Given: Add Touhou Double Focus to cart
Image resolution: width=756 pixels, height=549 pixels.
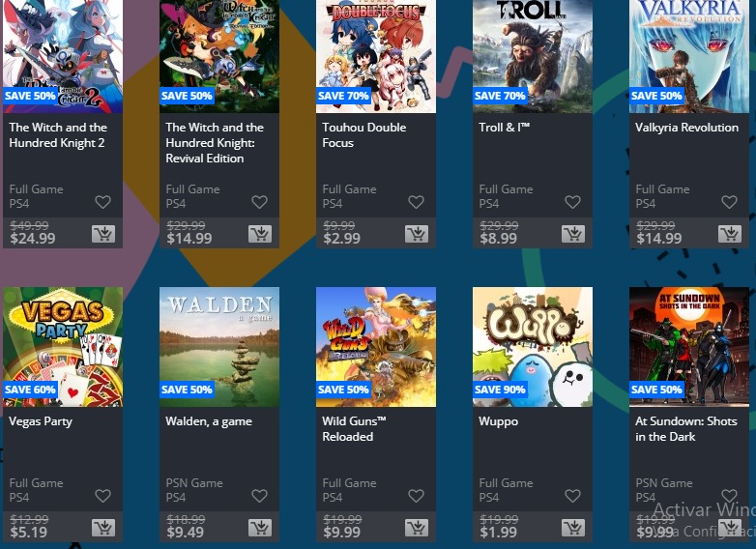Looking at the screenshot, I should pyautogui.click(x=417, y=234).
